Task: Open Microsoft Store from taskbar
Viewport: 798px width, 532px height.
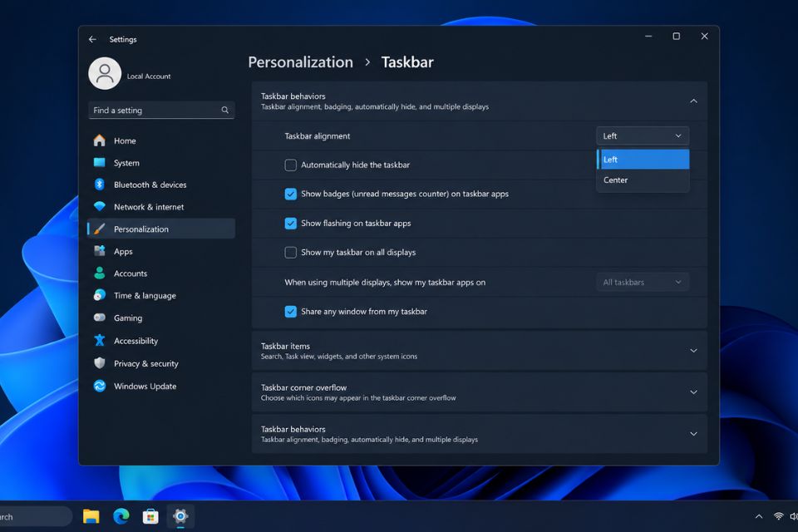Action: (x=150, y=517)
